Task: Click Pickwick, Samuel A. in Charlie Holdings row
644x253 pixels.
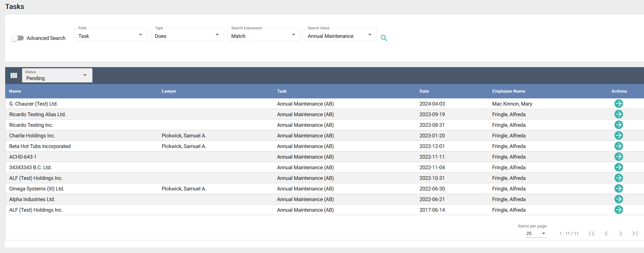Action: [184, 136]
